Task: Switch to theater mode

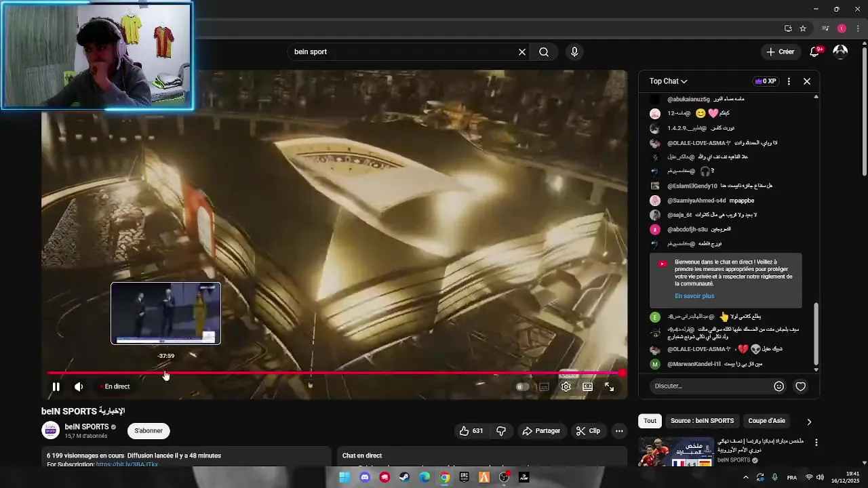Action: (x=587, y=386)
